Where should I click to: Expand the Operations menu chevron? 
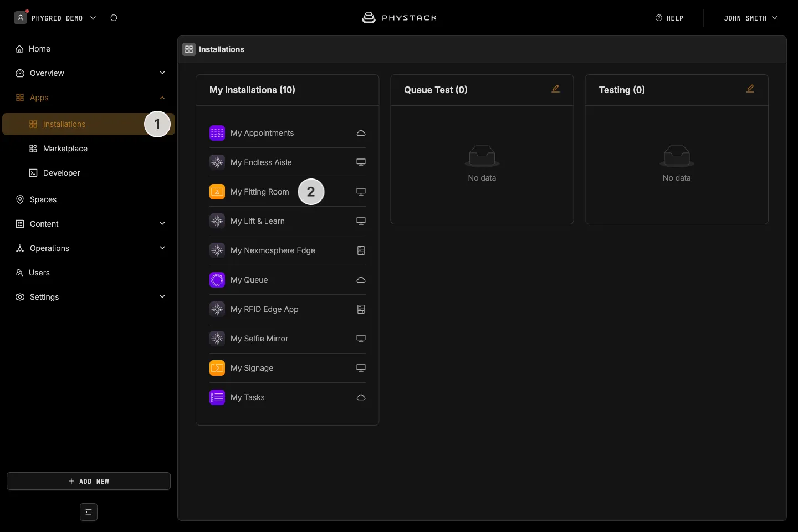click(162, 248)
